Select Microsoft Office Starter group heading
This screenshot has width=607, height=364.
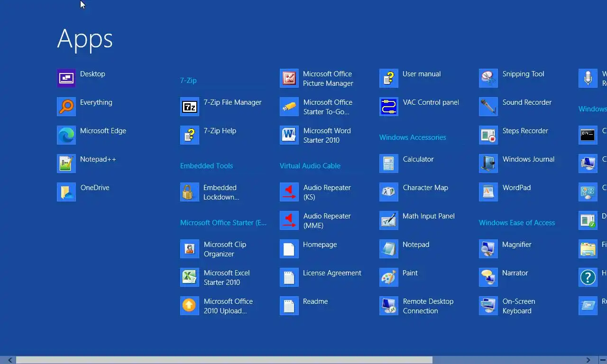(x=223, y=223)
